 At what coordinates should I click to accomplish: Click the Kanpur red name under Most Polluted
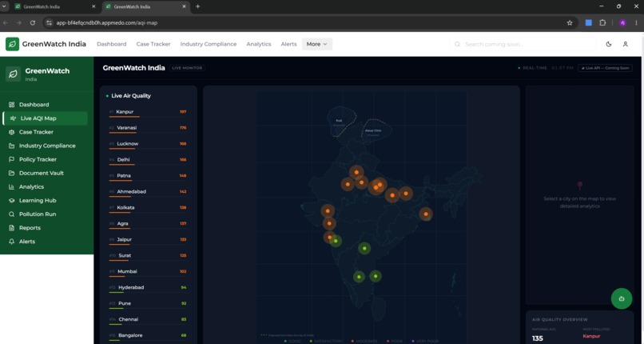591,337
